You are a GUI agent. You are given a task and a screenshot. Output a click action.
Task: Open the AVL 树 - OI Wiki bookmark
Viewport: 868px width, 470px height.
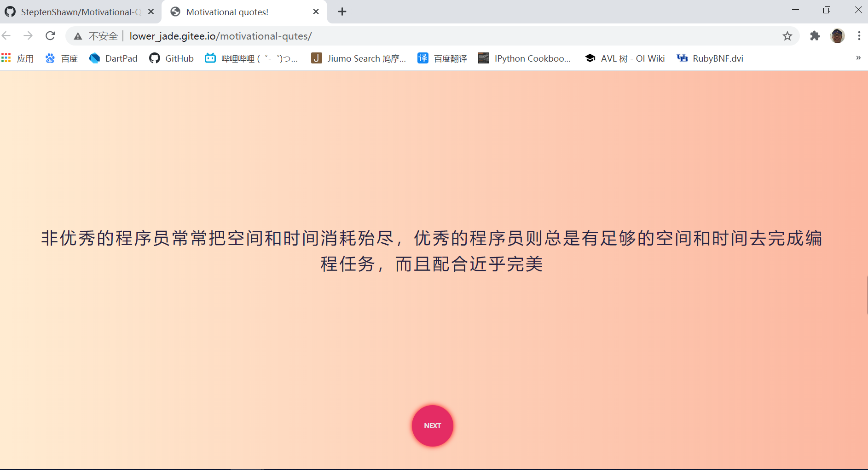[624, 58]
